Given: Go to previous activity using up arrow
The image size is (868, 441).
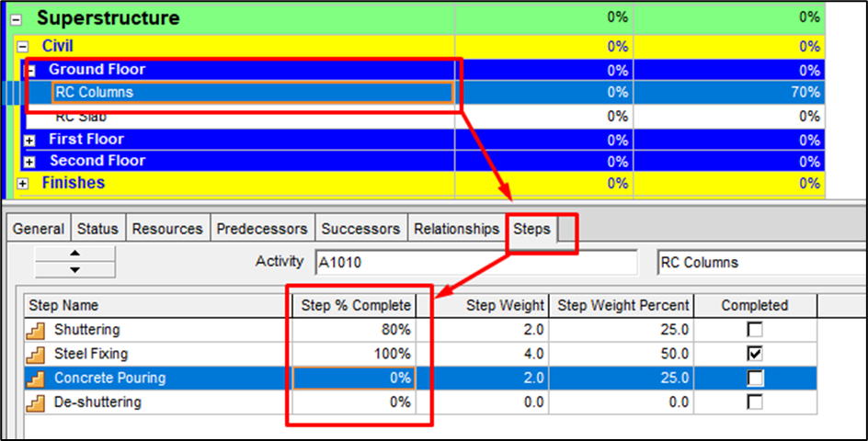Looking at the screenshot, I should pos(74,254).
